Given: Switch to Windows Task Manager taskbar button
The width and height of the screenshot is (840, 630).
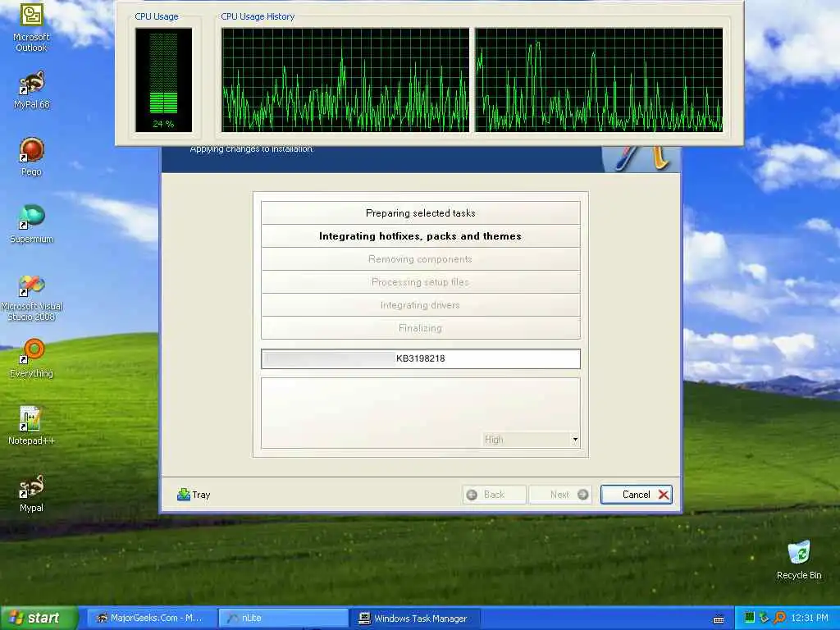Looking at the screenshot, I should [416, 618].
